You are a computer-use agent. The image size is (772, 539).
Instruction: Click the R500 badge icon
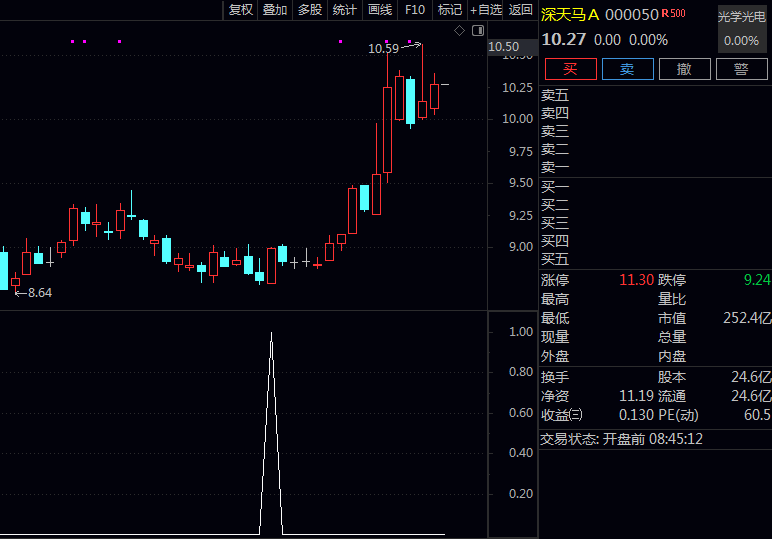pos(673,13)
